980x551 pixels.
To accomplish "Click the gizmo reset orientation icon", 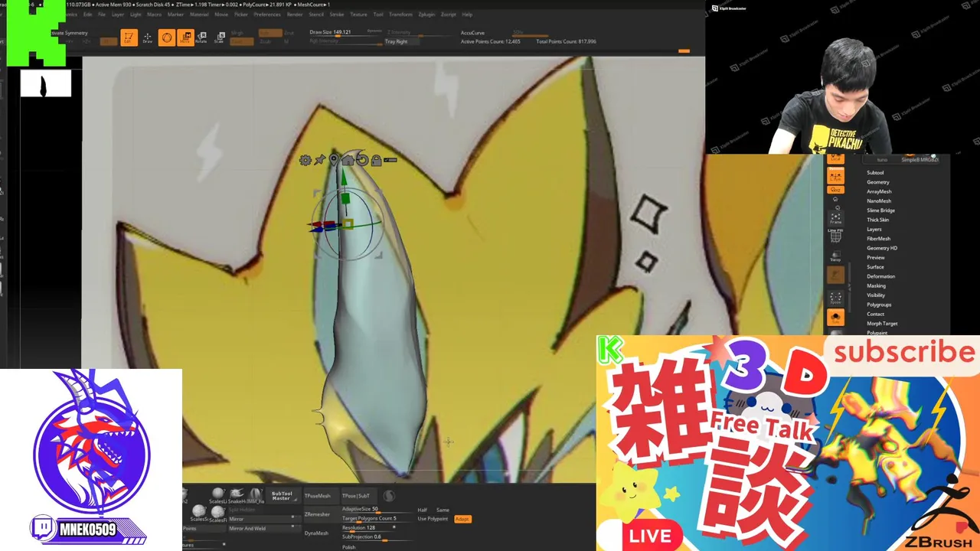I will (362, 160).
